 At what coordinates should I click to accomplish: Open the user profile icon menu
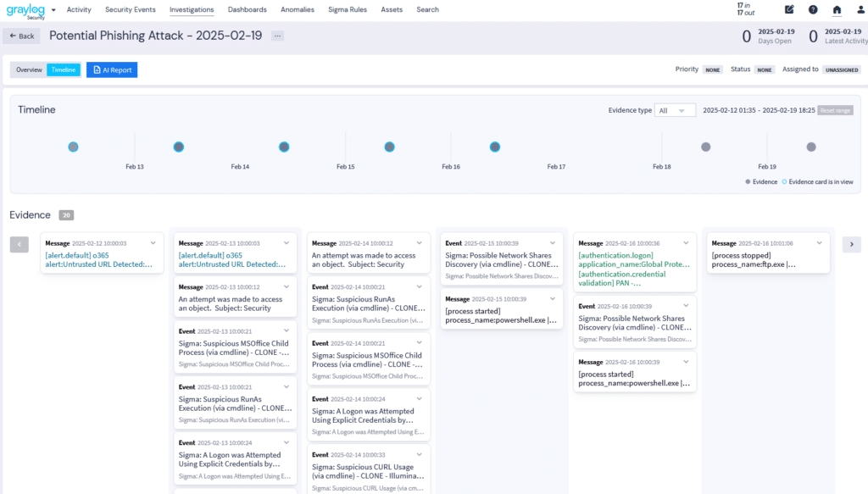tap(860, 10)
